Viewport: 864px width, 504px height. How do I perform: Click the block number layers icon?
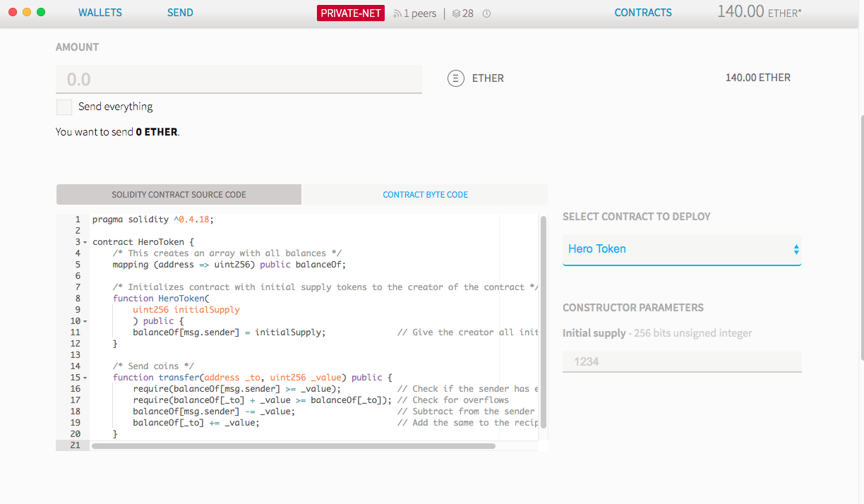tap(456, 13)
